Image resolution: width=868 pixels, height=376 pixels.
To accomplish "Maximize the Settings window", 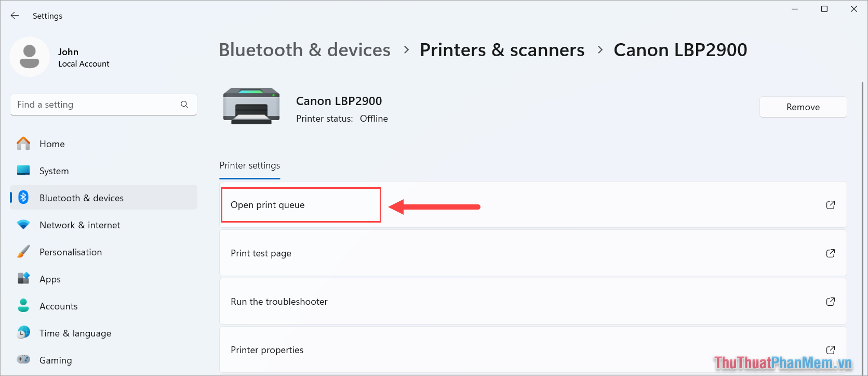I will click(x=824, y=9).
